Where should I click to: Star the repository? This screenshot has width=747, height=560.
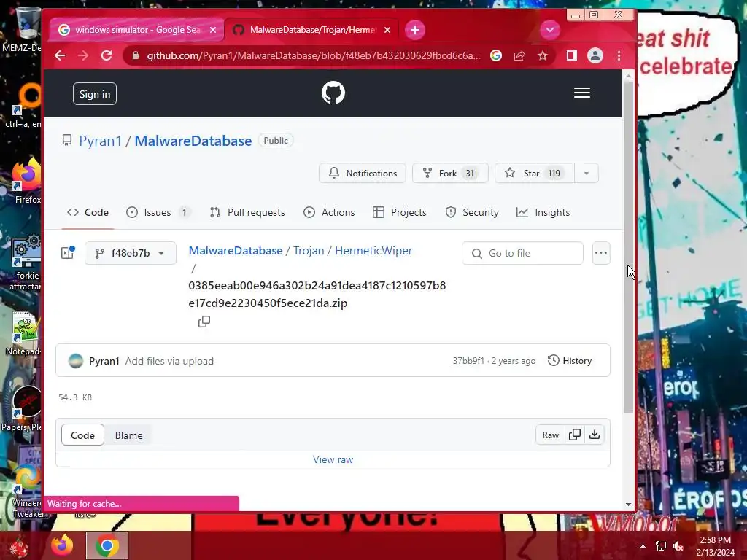click(x=535, y=174)
